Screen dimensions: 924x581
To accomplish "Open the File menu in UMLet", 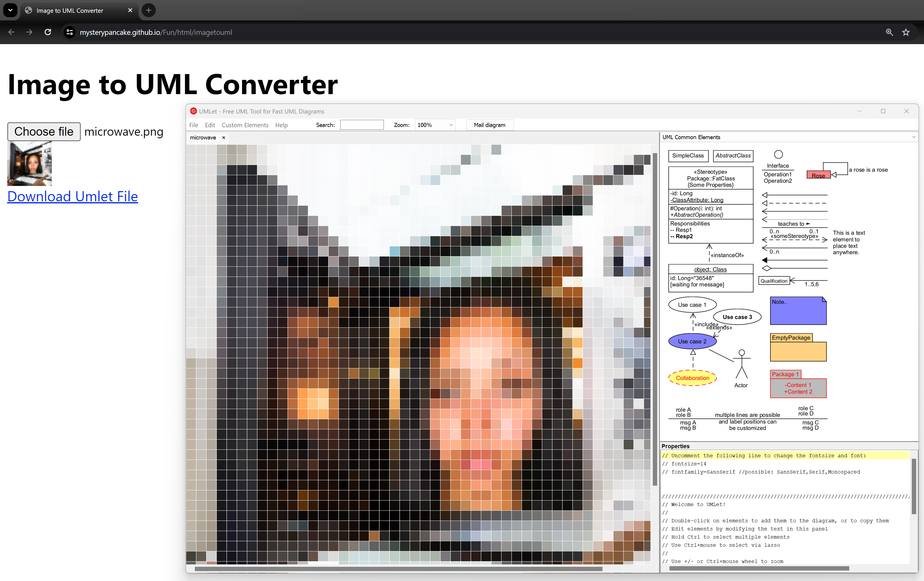I will (193, 125).
